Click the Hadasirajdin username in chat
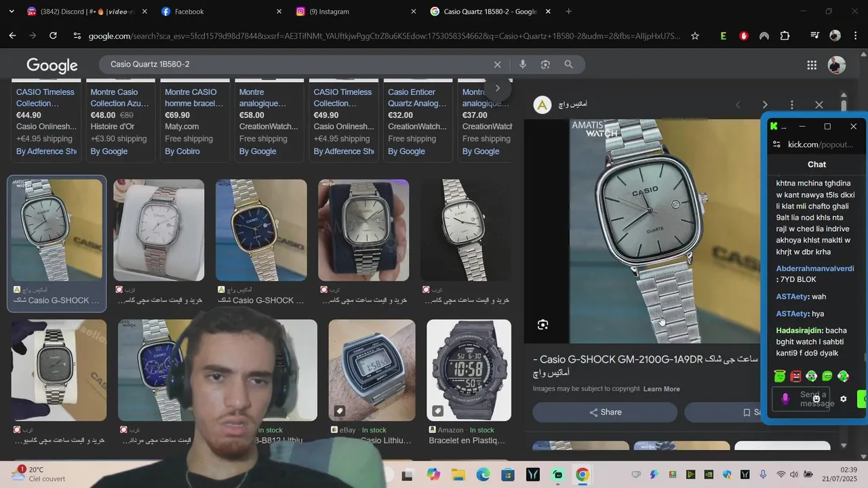 click(800, 330)
